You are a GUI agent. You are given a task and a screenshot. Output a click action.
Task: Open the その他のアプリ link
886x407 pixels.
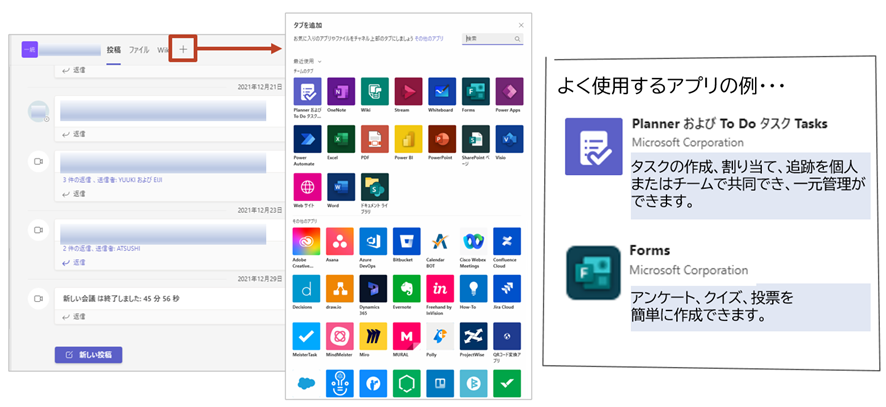tap(429, 38)
